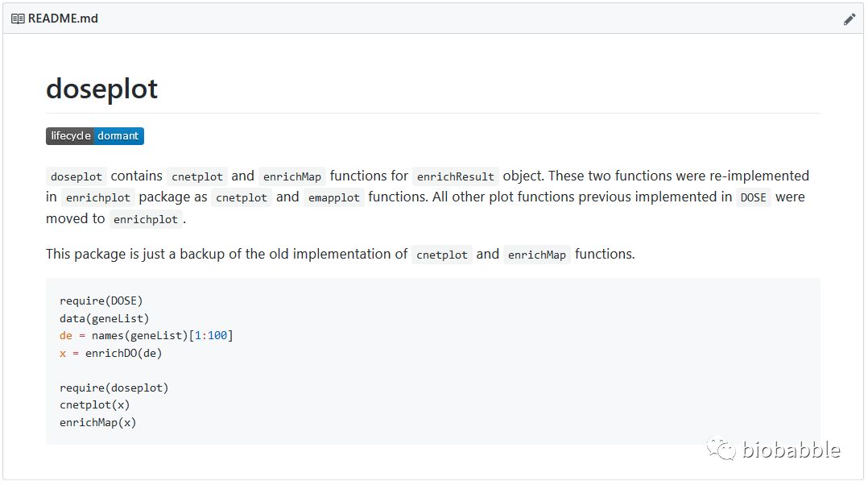Click the 'de = names(geneList)[1:100]' line
This screenshot has height=485, width=868.
point(146,336)
